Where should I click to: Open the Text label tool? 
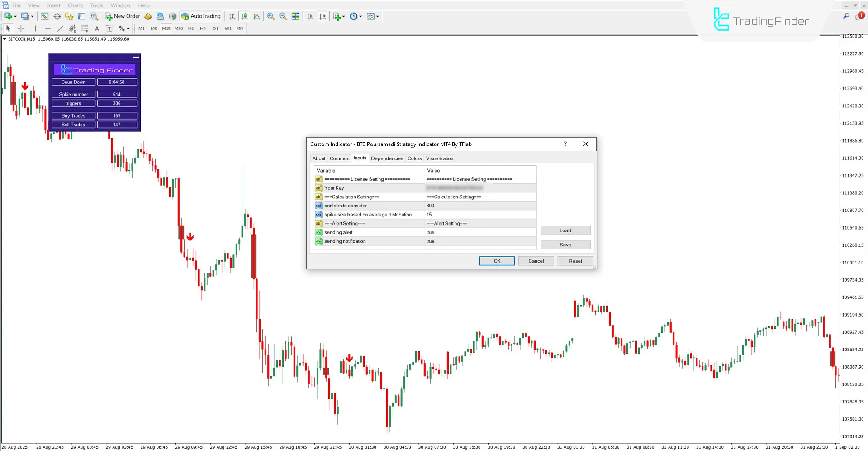pos(109,28)
